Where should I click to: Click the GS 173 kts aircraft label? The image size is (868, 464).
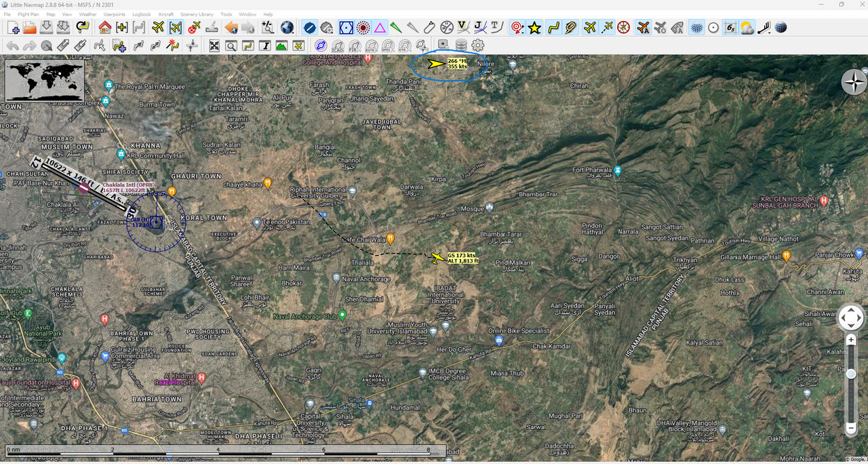pos(463,258)
